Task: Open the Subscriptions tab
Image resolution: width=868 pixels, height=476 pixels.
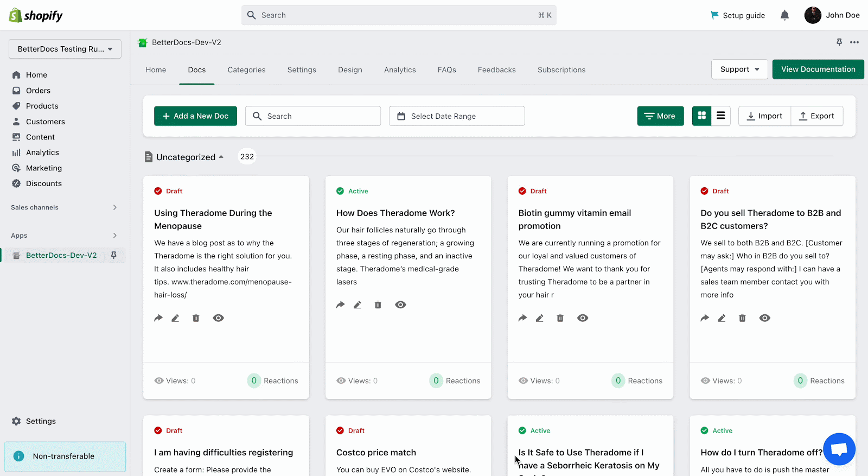Action: (561, 70)
